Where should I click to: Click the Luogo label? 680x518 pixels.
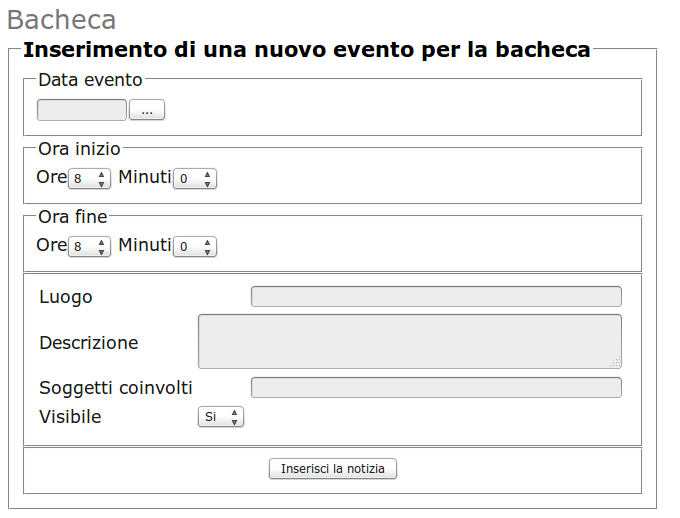65,297
